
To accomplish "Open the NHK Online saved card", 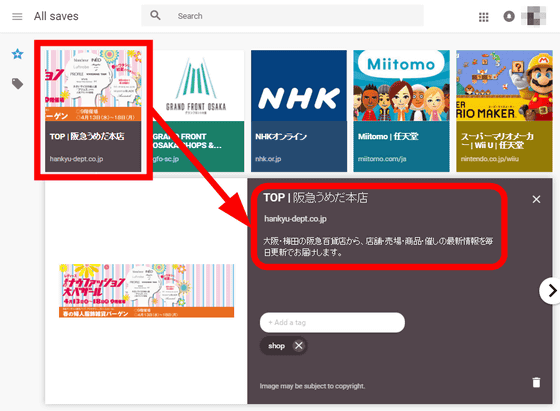I will pyautogui.click(x=299, y=111).
